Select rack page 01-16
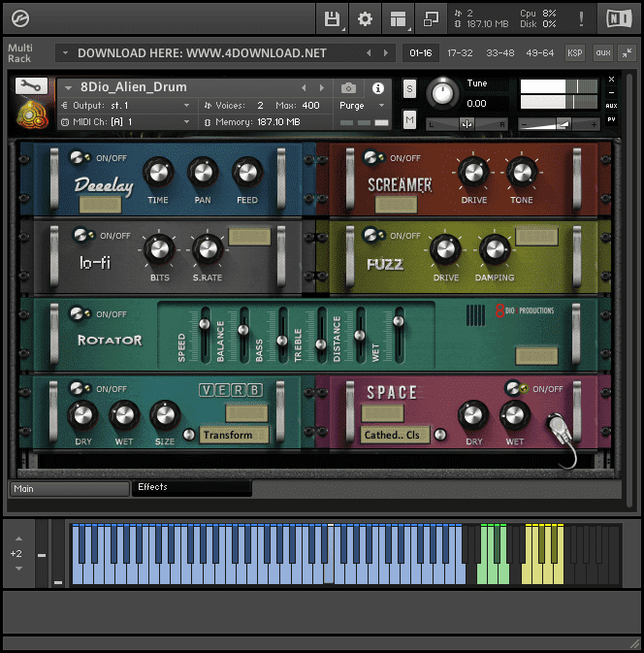 point(421,53)
